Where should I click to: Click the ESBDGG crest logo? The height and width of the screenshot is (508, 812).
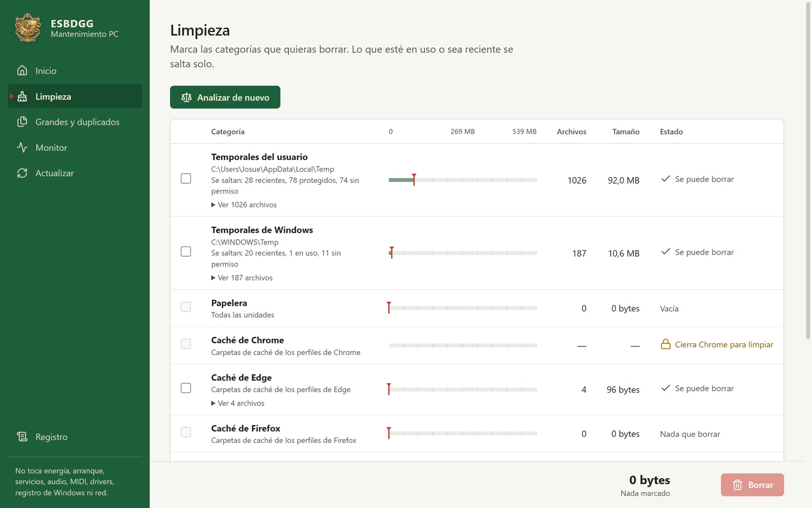click(x=28, y=28)
